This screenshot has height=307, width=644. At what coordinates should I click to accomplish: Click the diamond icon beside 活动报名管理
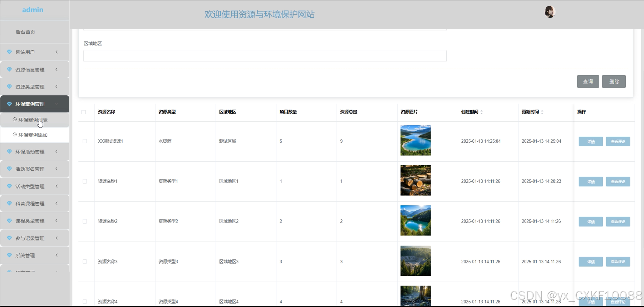click(x=9, y=169)
